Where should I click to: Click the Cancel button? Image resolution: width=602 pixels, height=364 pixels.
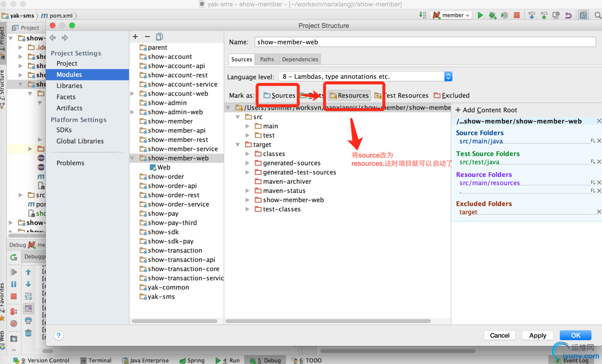[x=499, y=335]
